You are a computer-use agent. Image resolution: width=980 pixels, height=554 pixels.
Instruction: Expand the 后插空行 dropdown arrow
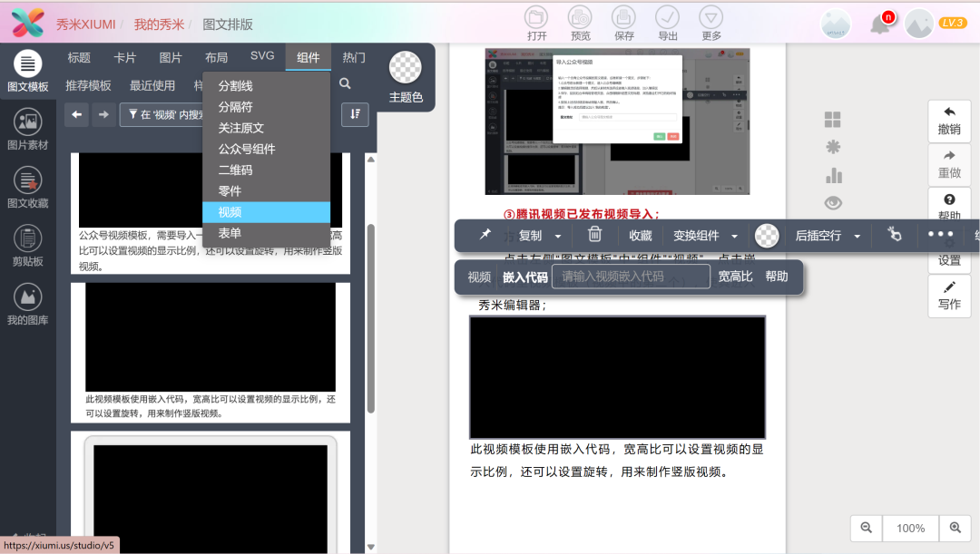[x=857, y=236]
